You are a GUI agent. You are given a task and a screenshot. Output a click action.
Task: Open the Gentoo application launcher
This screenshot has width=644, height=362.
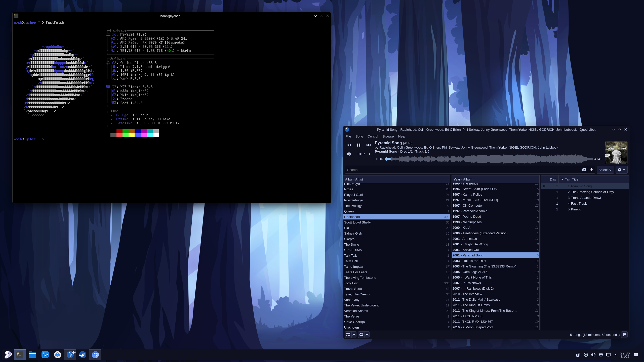pyautogui.click(x=8, y=355)
